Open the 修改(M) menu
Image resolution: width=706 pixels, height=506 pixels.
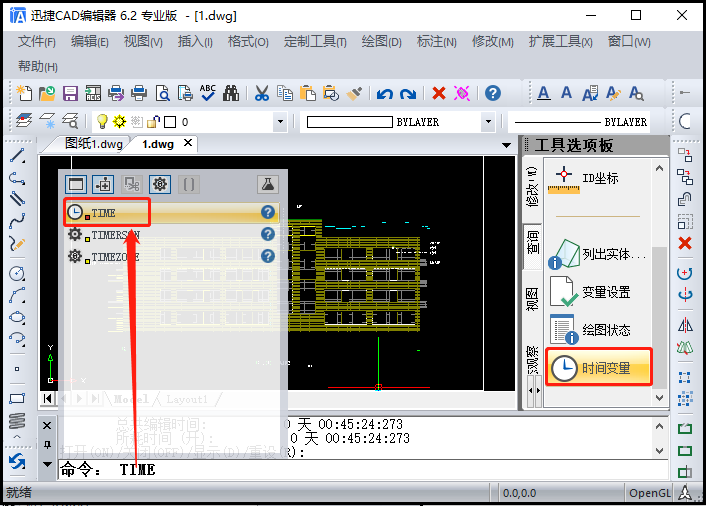493,42
